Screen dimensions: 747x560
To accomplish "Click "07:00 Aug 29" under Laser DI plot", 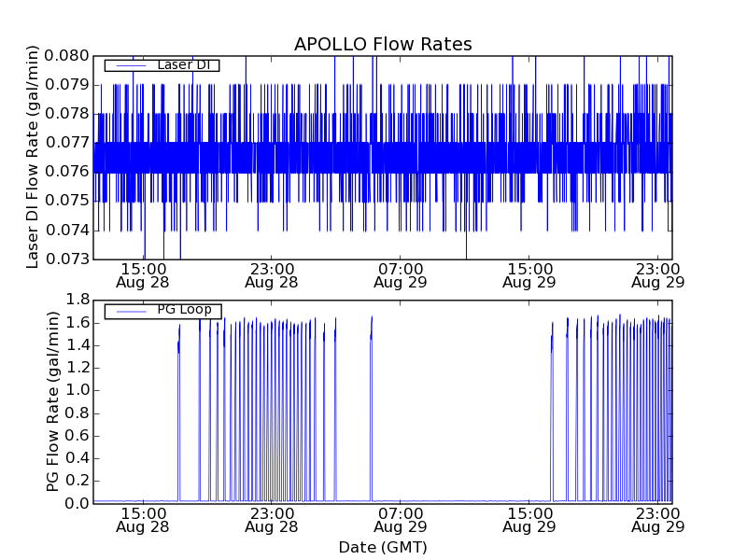I will coord(401,275).
